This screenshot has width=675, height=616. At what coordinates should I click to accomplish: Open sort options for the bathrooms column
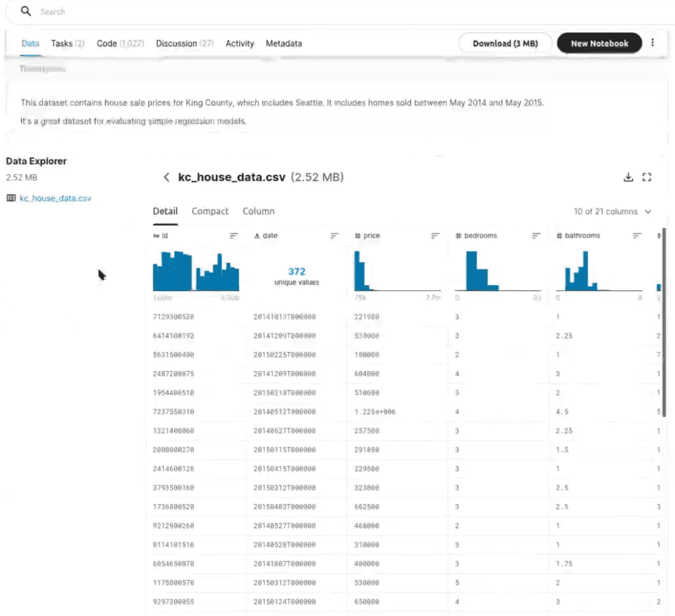coord(637,235)
